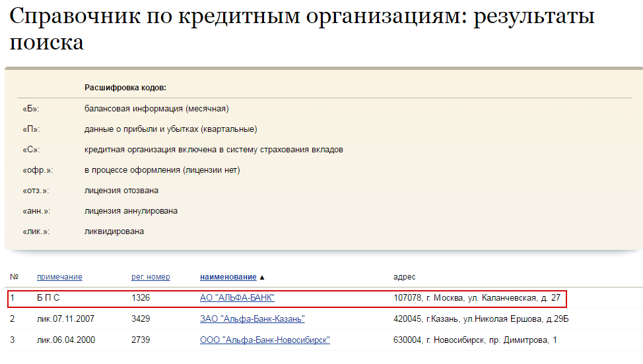Open ЗАО "Альфа-Банк-Казань" link

252,319
